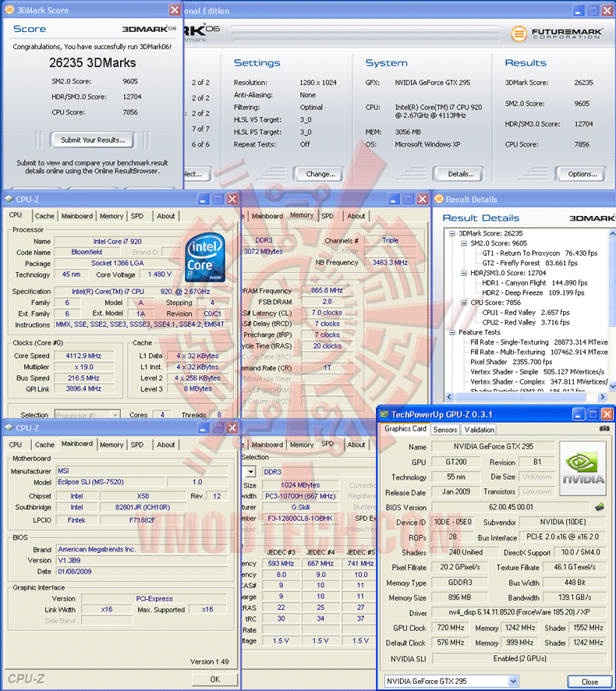
Task: Click the up arrow of Result Details vertical scrollbar
Action: 612,233
